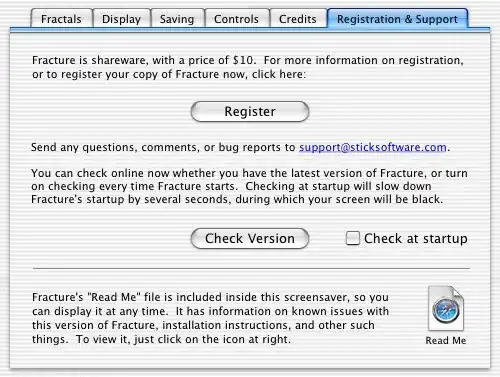Enable the Check at startup checkbox

353,238
